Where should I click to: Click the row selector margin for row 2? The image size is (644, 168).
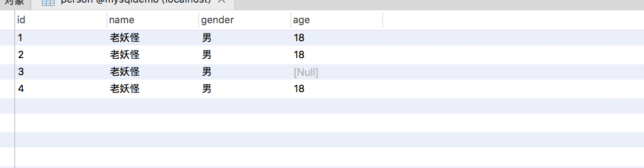pyautogui.click(x=7, y=55)
